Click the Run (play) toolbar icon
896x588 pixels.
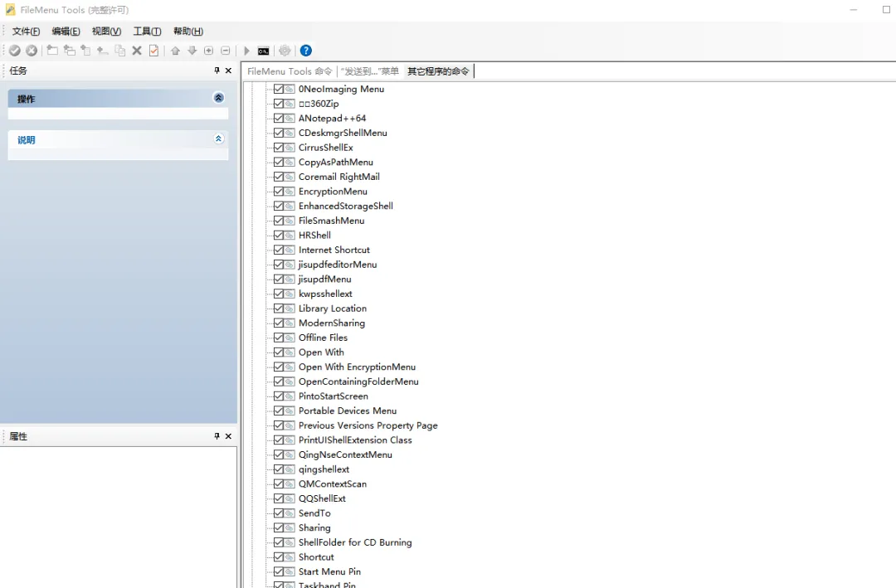(x=246, y=51)
